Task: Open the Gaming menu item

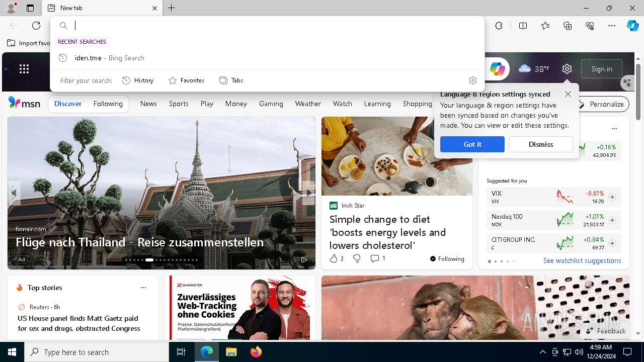Action: coord(271,104)
